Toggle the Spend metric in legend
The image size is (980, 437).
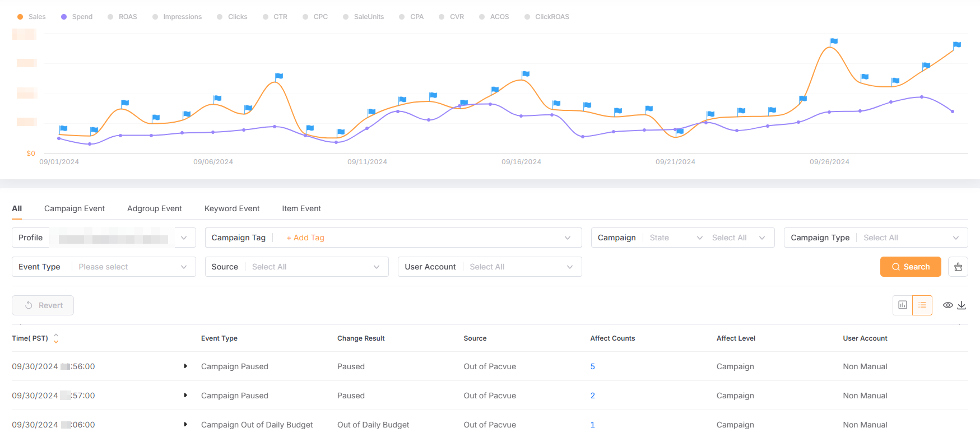tap(77, 17)
